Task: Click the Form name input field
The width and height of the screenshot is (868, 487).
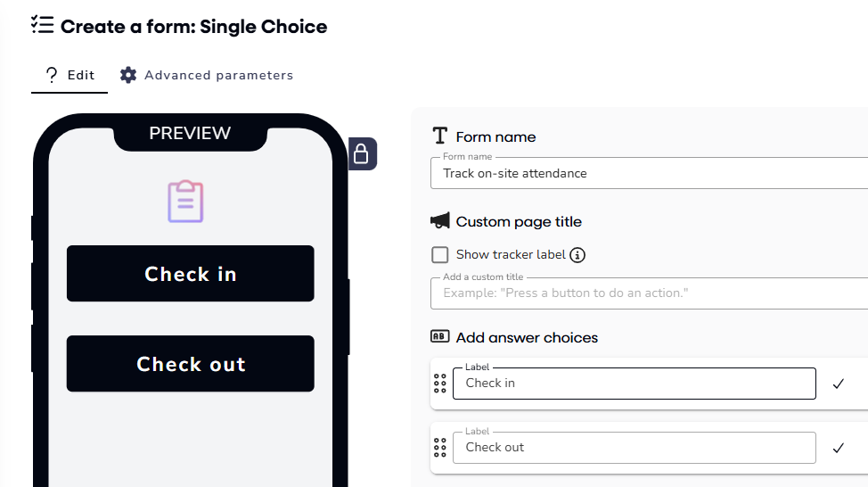Action: [x=651, y=174]
